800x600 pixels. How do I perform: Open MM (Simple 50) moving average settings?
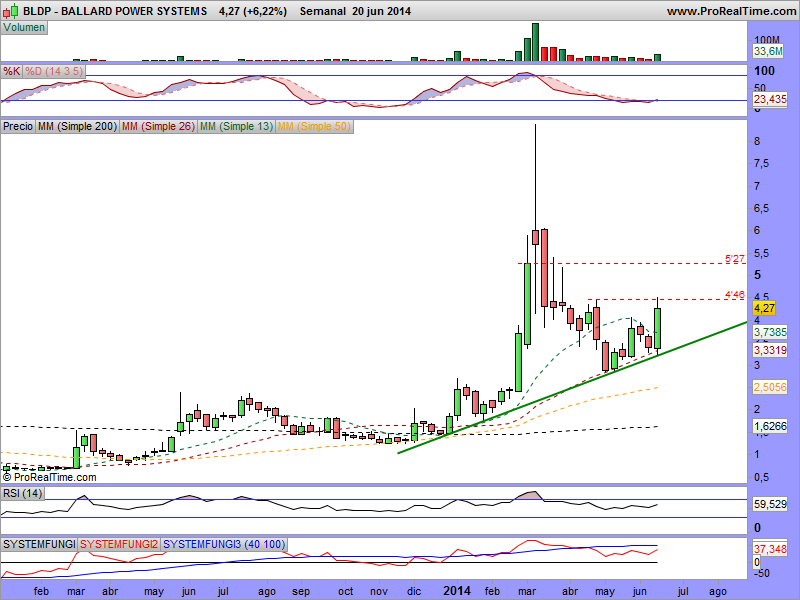[314, 126]
